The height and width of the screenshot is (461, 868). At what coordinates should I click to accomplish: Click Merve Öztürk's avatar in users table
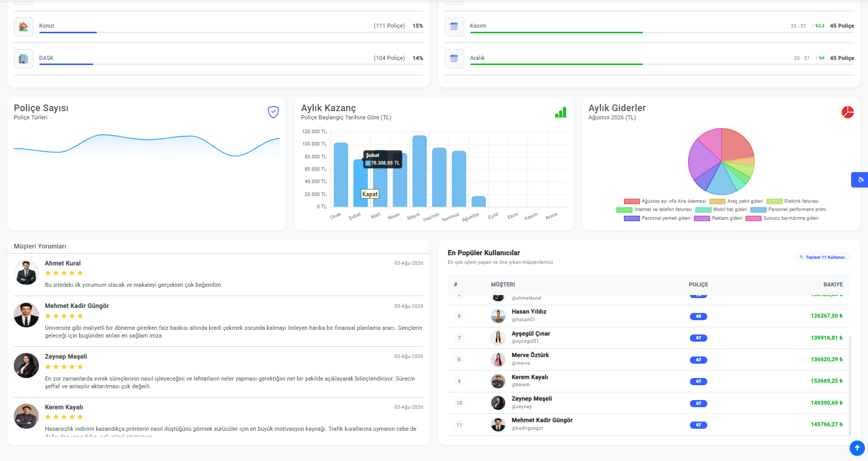498,360
